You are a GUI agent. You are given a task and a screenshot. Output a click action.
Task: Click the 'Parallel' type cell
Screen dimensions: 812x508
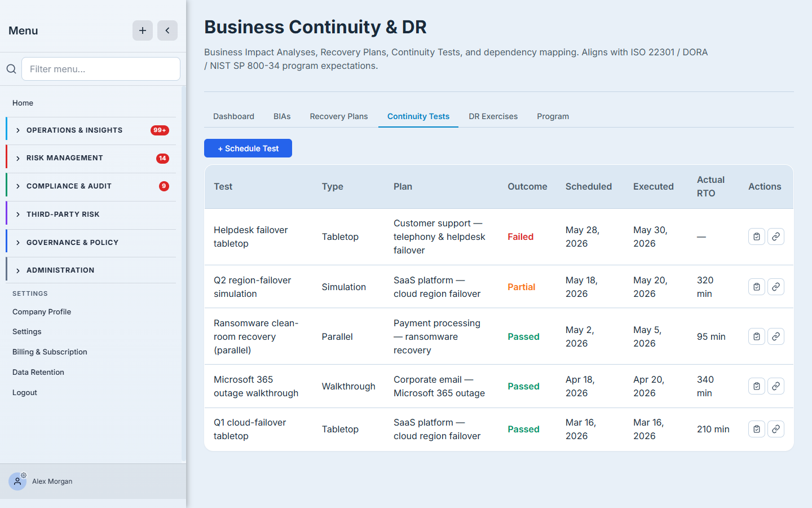(337, 336)
